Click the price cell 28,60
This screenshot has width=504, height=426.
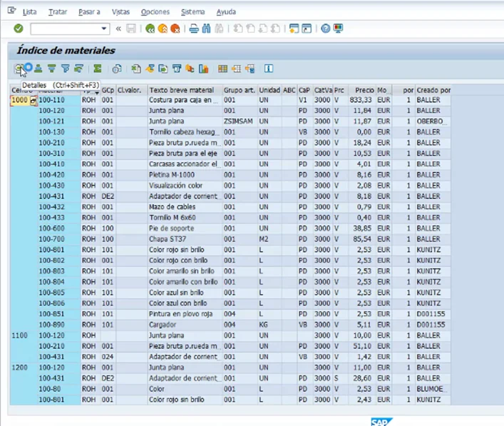pyautogui.click(x=362, y=378)
